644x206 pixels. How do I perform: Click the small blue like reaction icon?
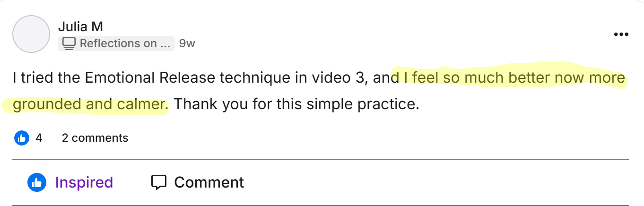pos(22,138)
